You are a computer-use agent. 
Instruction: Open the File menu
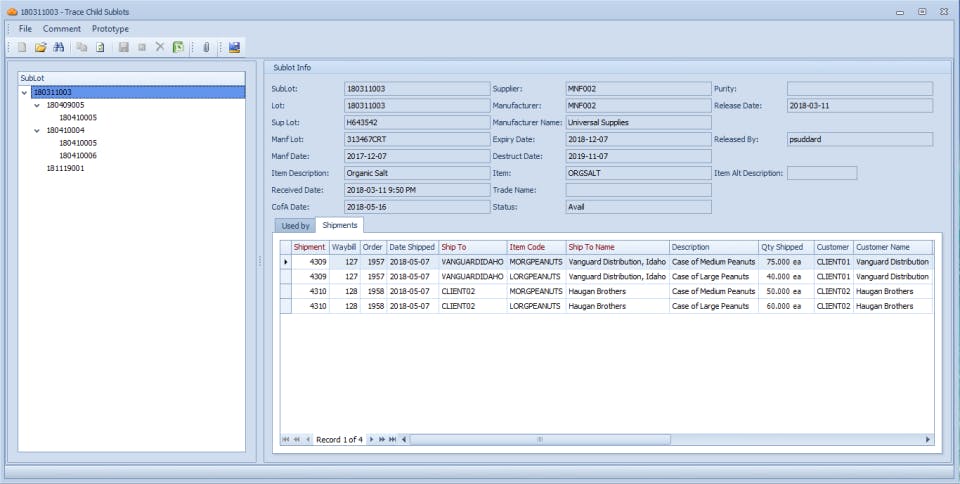pos(25,29)
